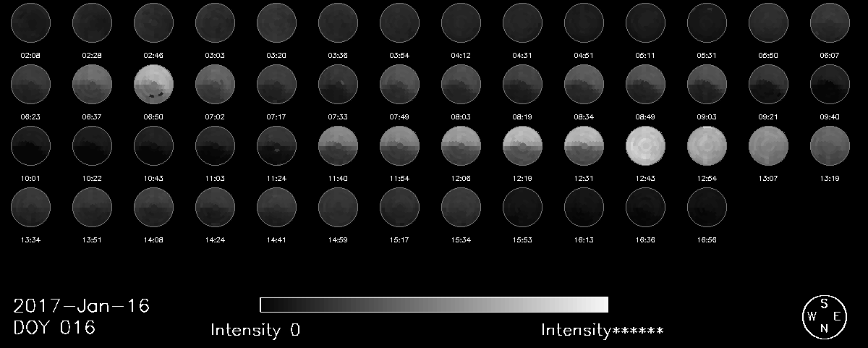The width and height of the screenshot is (868, 348).
Task: Click the 07:17 timestamp label
Action: click(276, 116)
